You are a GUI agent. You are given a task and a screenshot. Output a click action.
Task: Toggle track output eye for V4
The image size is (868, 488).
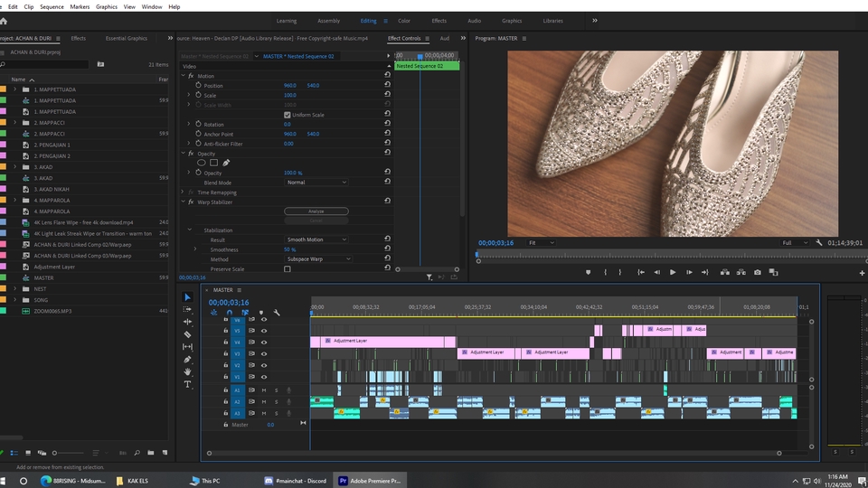click(264, 342)
